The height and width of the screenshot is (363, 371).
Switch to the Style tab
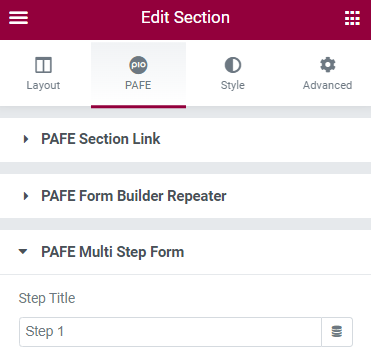233,74
